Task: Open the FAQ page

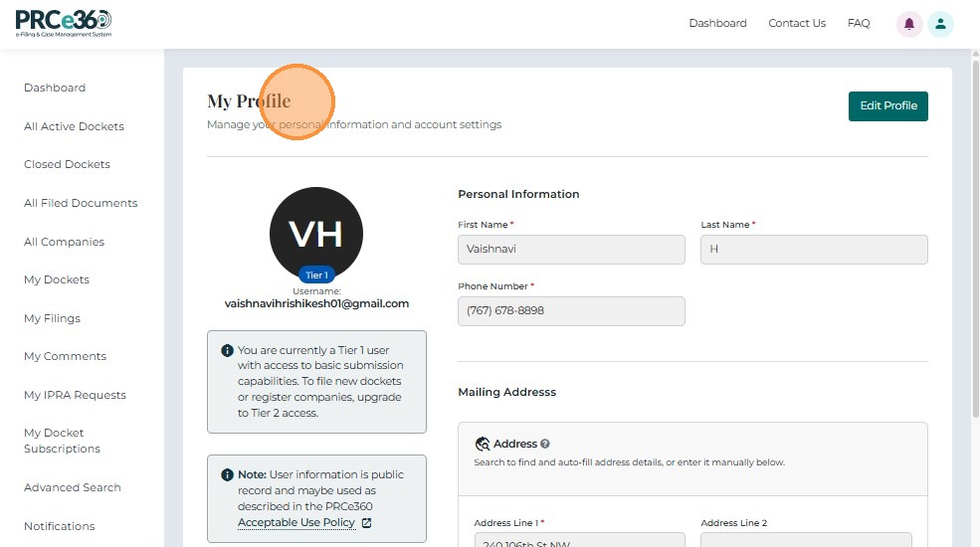Action: pos(859,23)
